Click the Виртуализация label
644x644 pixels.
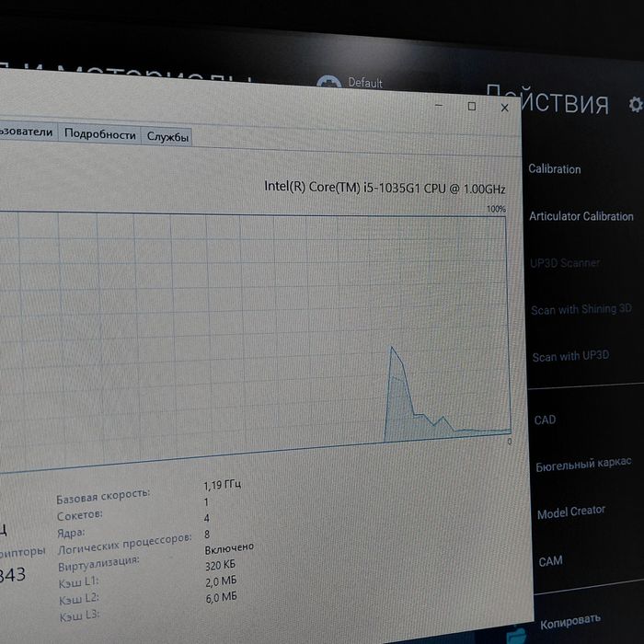pyautogui.click(x=98, y=563)
